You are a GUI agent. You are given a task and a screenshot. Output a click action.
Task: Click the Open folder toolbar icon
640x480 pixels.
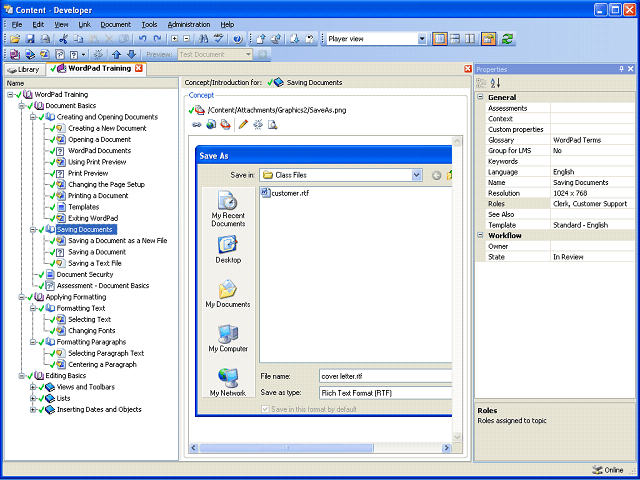point(15,39)
